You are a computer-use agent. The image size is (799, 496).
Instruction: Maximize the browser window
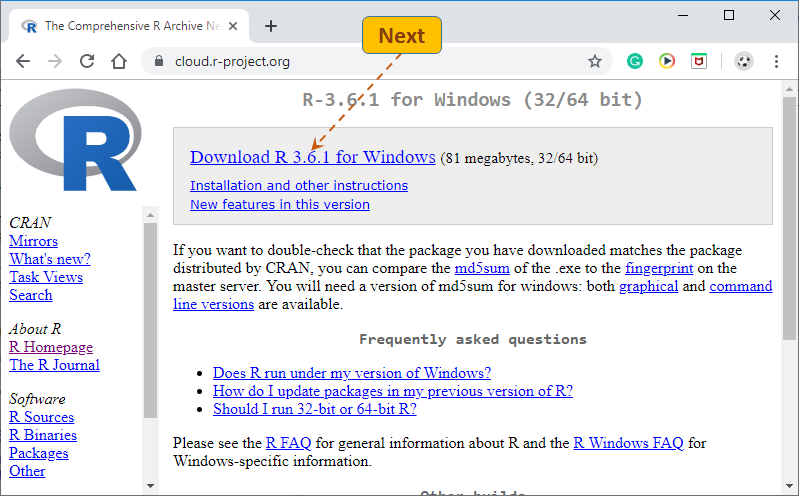click(729, 15)
